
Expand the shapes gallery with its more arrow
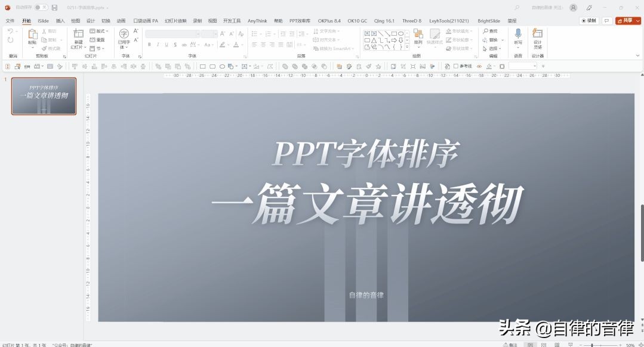(x=406, y=45)
